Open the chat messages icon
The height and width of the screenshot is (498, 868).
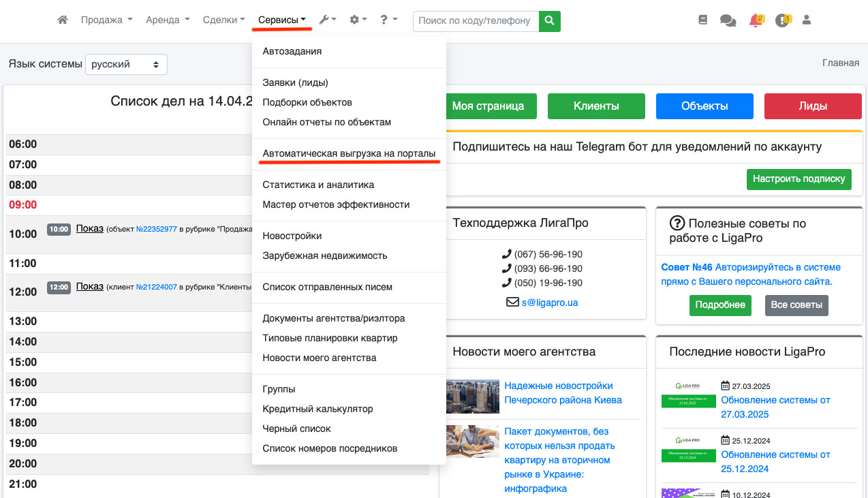point(728,20)
